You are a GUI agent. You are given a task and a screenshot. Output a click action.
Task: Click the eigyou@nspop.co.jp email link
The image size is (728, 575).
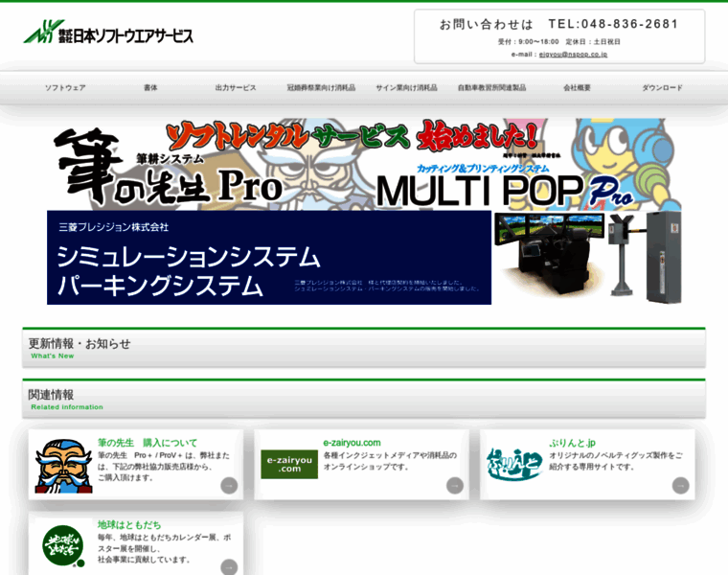click(x=573, y=55)
